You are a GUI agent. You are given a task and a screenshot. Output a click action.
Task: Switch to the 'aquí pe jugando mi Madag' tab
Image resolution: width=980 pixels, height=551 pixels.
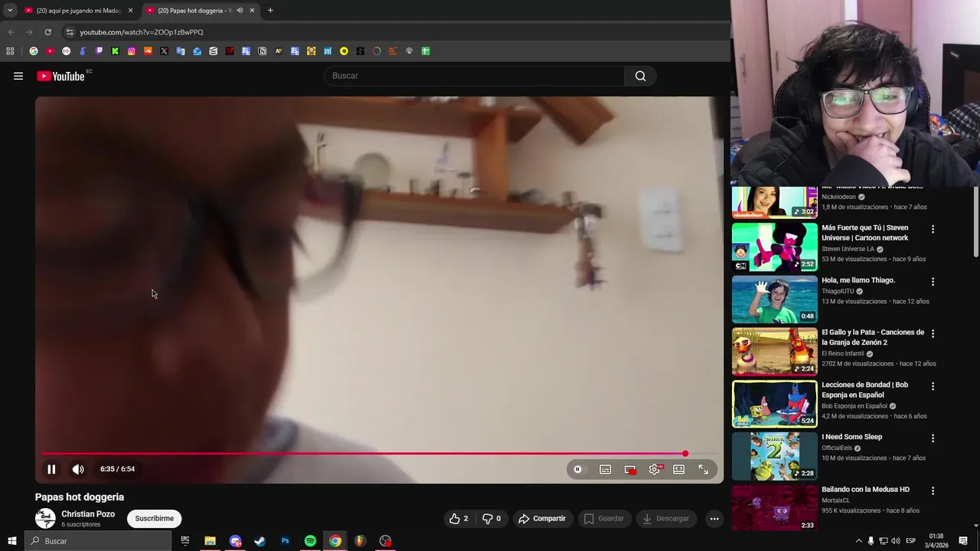click(79, 11)
